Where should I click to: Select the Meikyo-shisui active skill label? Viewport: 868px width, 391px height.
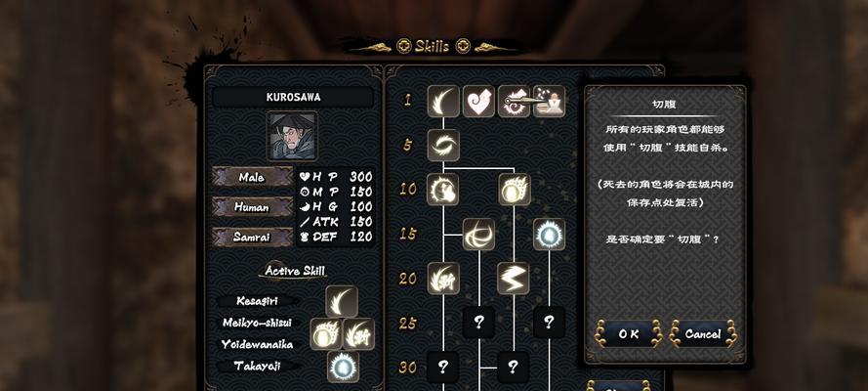258,323
